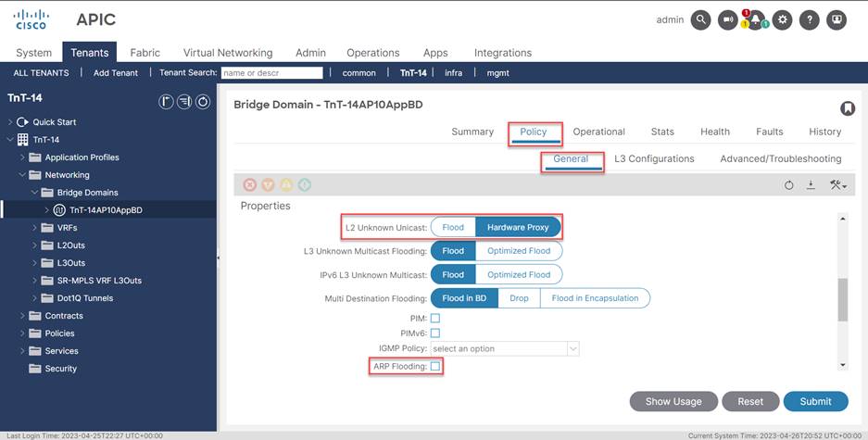Click the middle tenant tree filter icon

(x=184, y=102)
